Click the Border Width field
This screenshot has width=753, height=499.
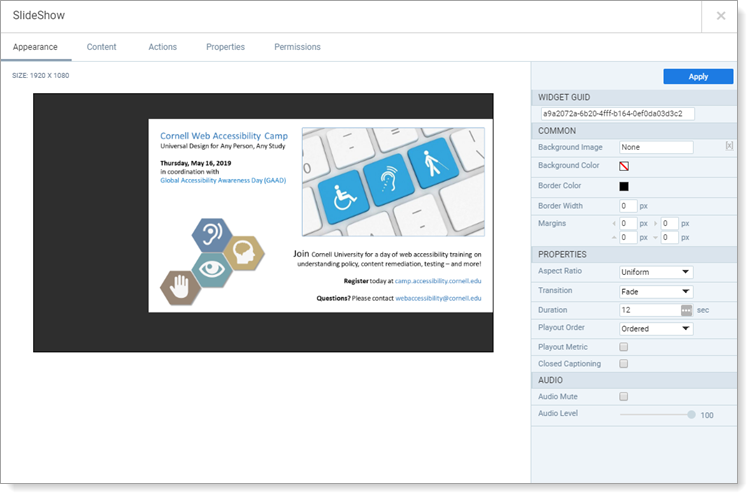[628, 206]
